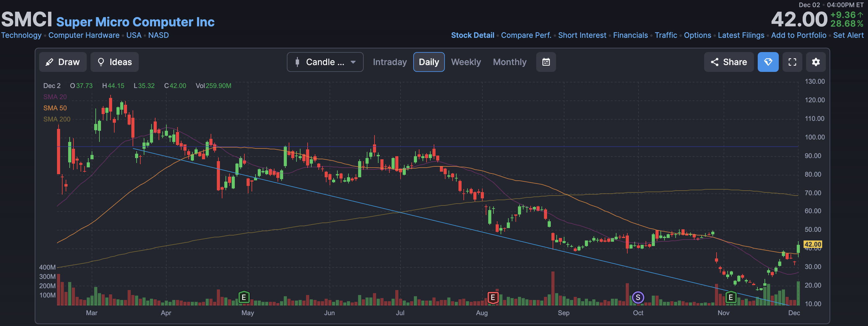This screenshot has width=868, height=326.
Task: Click the August red earnings E marker
Action: click(x=493, y=297)
